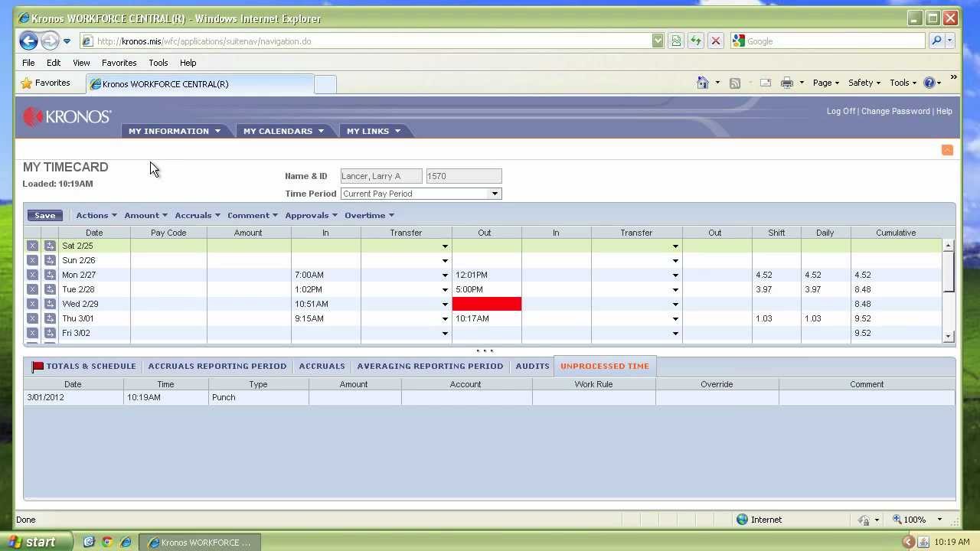Delete row icon for Sat 2/25
The image size is (980, 551).
coord(32,246)
